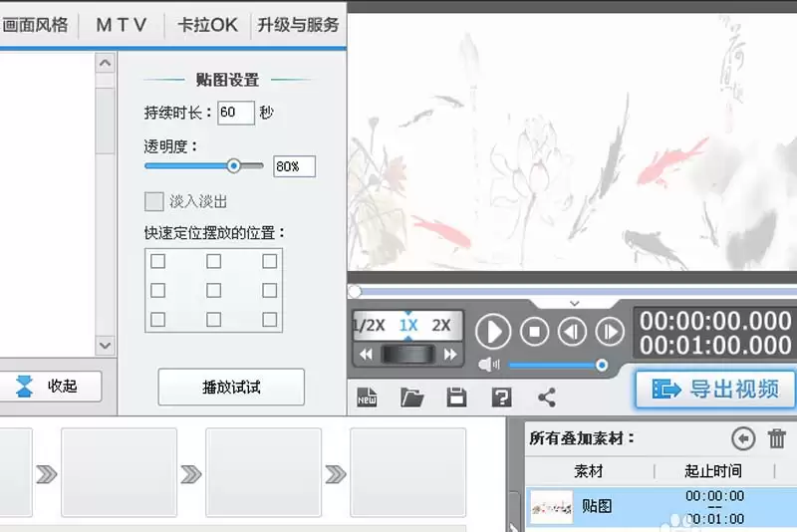
Task: Click the jog wheel control
Action: pyautogui.click(x=408, y=354)
